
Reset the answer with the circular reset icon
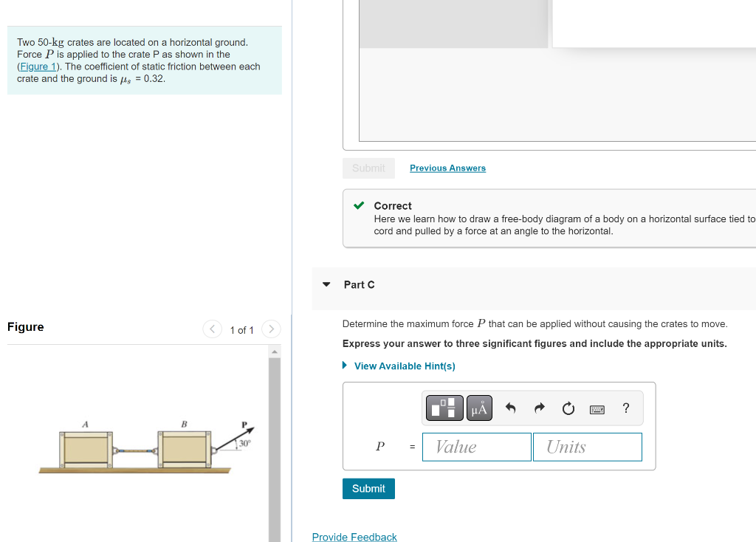coord(568,408)
